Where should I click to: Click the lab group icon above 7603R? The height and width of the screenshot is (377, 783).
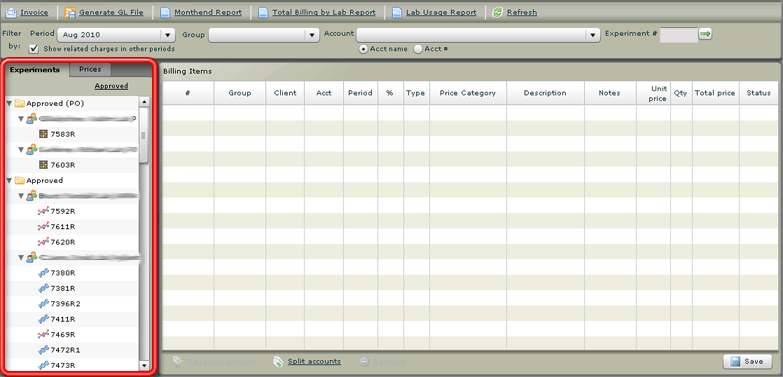tap(31, 149)
